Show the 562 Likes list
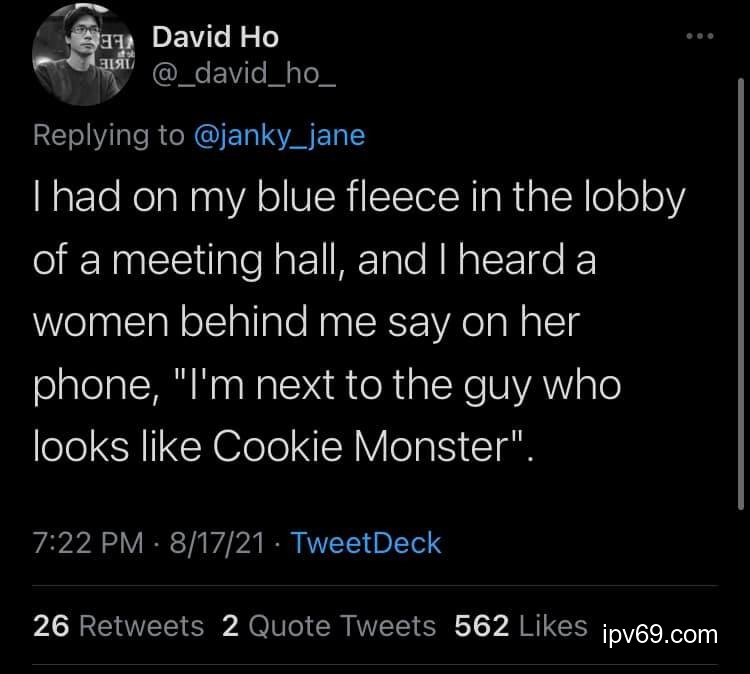The image size is (750, 674). (x=520, y=626)
